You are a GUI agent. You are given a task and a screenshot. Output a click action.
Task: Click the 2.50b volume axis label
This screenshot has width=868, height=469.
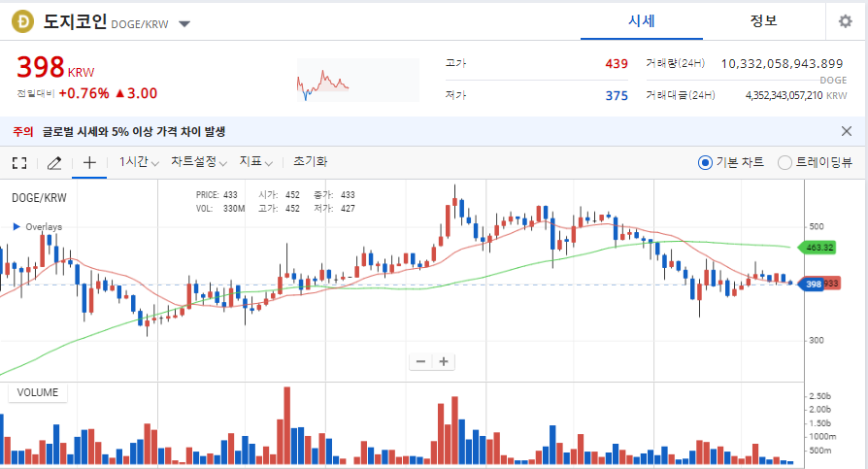coord(819,396)
